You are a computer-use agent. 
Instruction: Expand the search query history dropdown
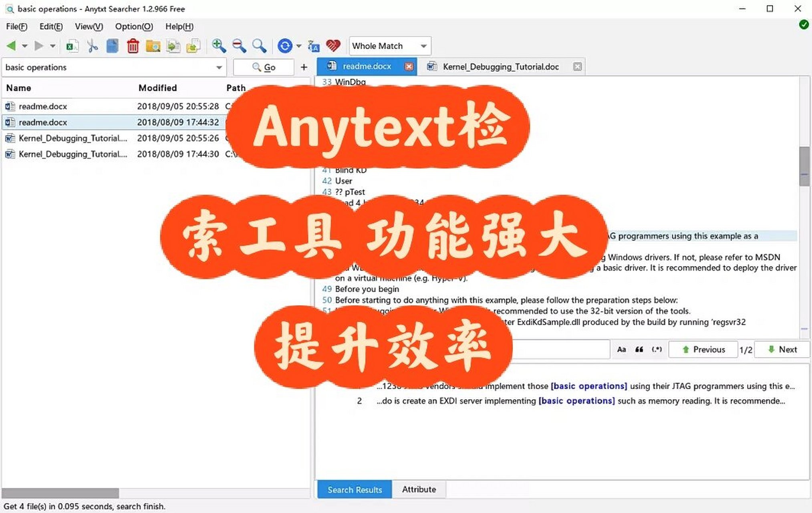219,67
